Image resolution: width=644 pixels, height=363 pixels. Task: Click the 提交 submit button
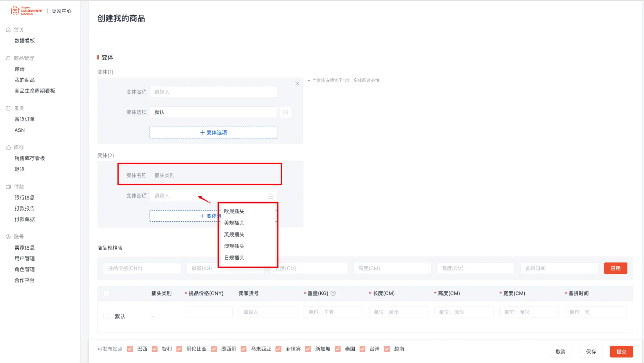coord(621,352)
